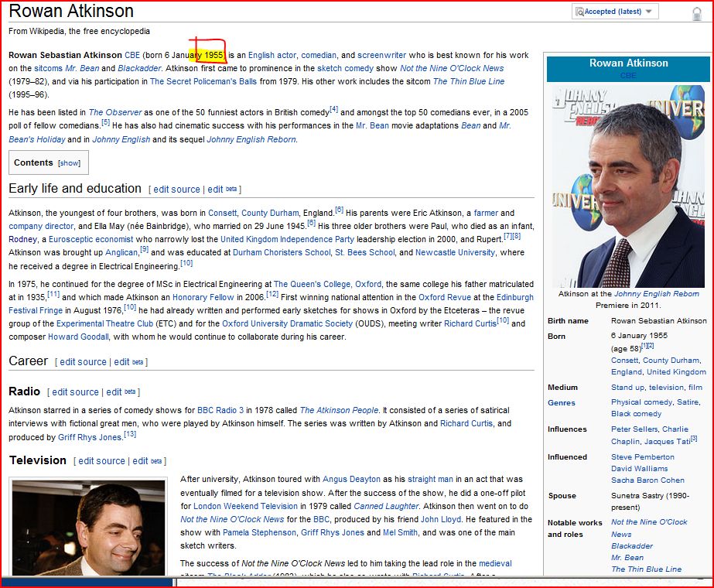Open Sacha Baron Cohen link in infobox

(x=647, y=480)
